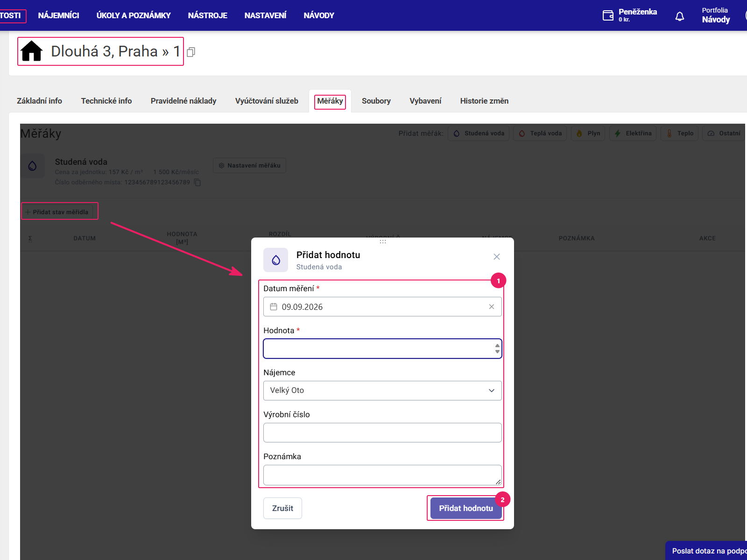Cancel with the Zrušit button
This screenshot has height=560, width=747.
[x=282, y=508]
